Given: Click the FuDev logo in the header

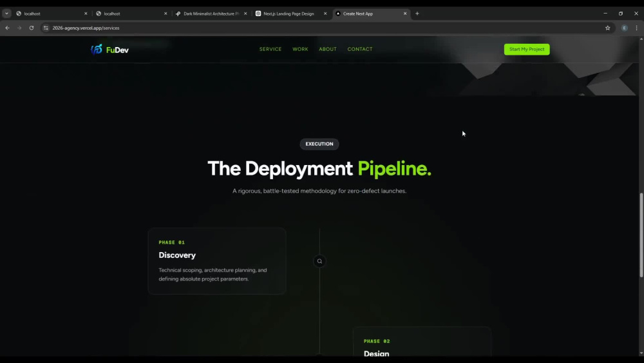Looking at the screenshot, I should (109, 50).
